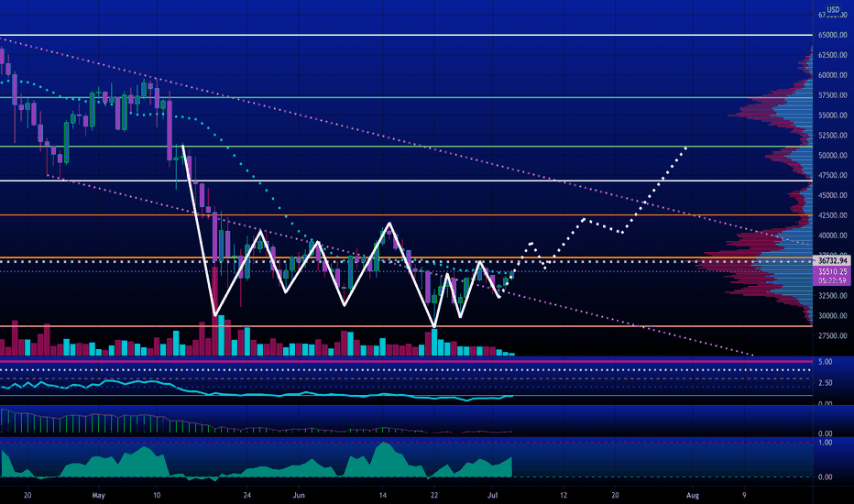Screen dimensions: 854x504
Task: Click the 50000.00 price axis label
Action: [833, 155]
